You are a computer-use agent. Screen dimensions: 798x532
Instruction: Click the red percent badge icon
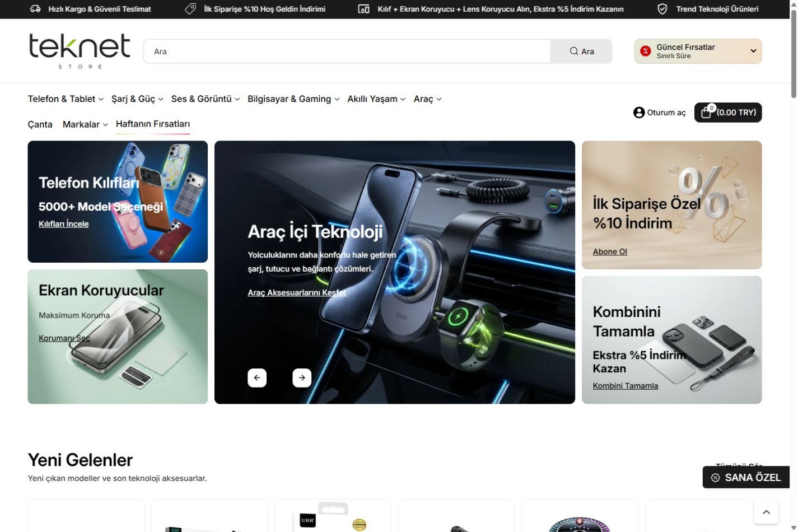[646, 51]
